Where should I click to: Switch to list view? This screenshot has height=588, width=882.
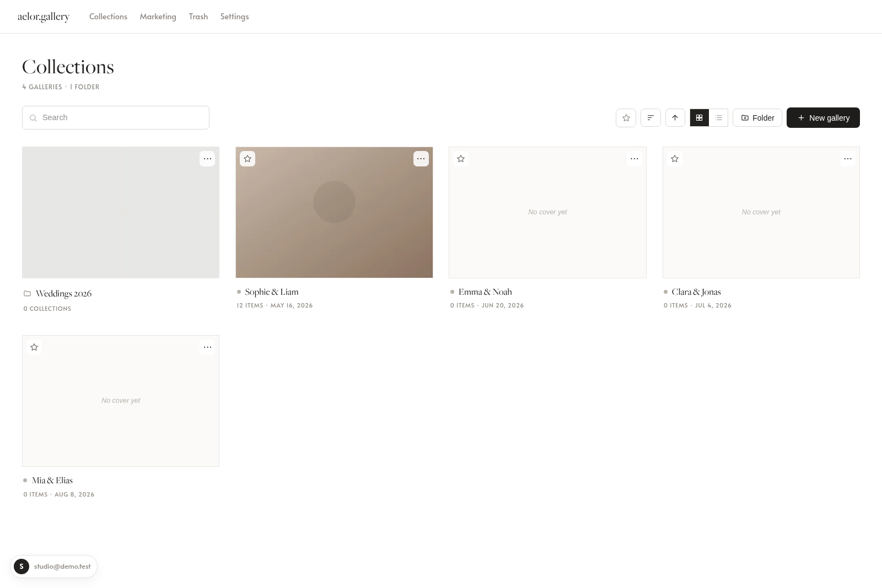click(718, 117)
